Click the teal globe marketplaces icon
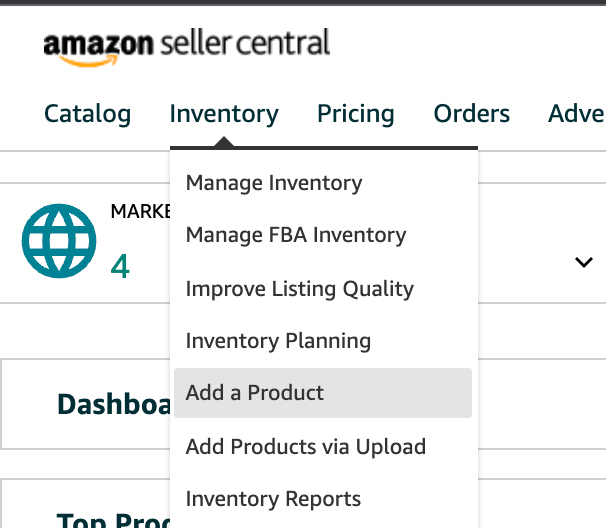 click(59, 241)
